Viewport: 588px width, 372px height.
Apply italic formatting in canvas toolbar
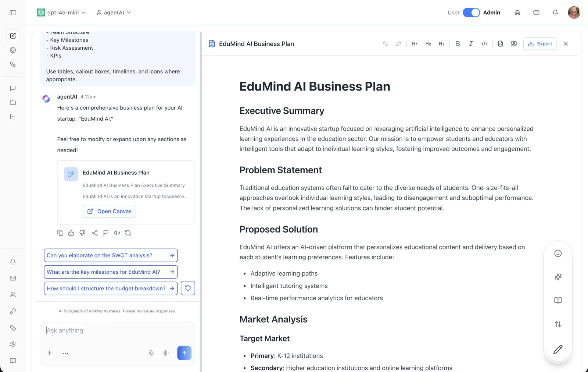[471, 43]
